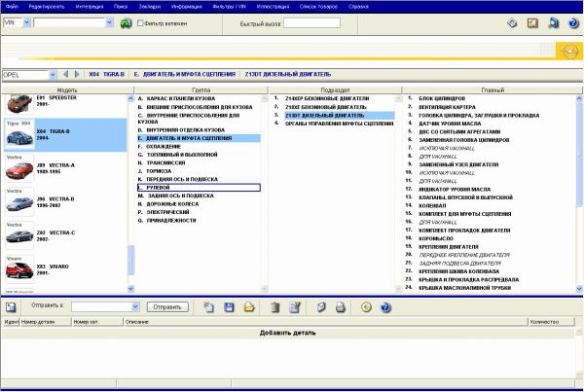Viewport: 584px width, 392px height.
Task: Open main item 'ДАТЧИК УРОВНЯ МАСЛА'
Action: 450,124
